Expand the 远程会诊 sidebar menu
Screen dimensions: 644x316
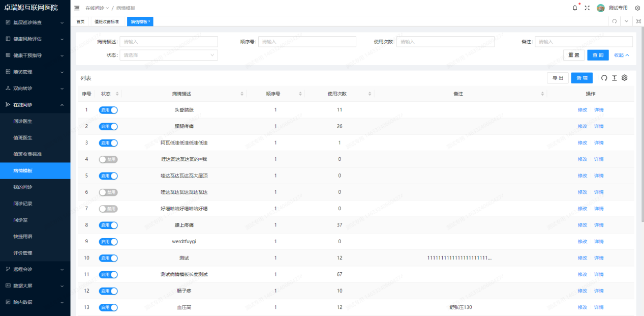(35, 269)
